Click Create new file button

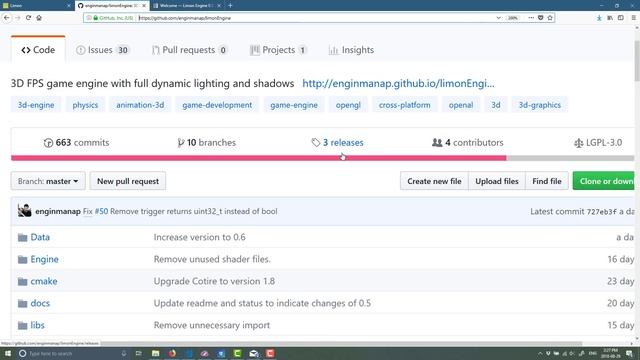[x=434, y=181]
